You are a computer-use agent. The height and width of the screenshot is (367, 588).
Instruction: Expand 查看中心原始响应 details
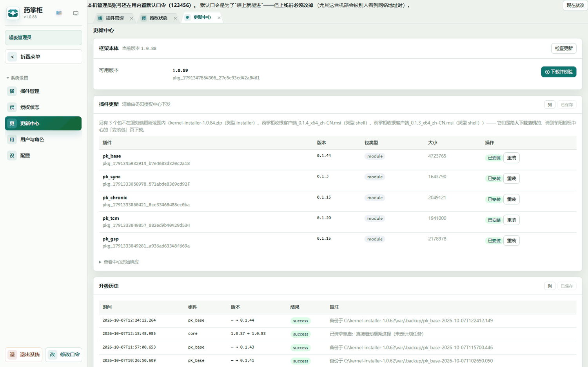pos(119,262)
